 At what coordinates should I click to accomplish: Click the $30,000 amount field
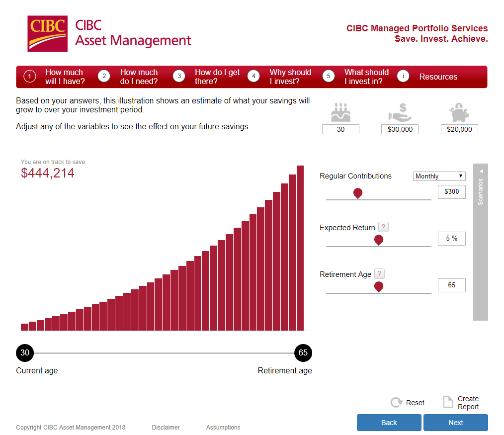point(400,129)
